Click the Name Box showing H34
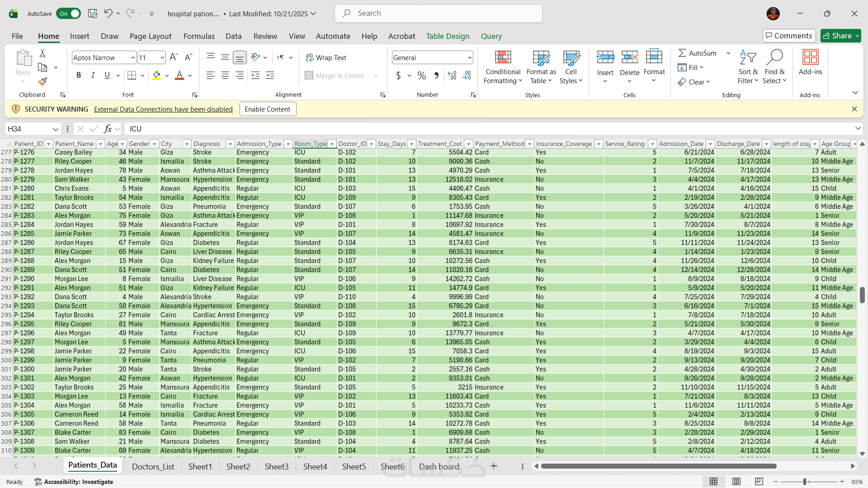Screen dimensions: 868x488 [x=28, y=129]
